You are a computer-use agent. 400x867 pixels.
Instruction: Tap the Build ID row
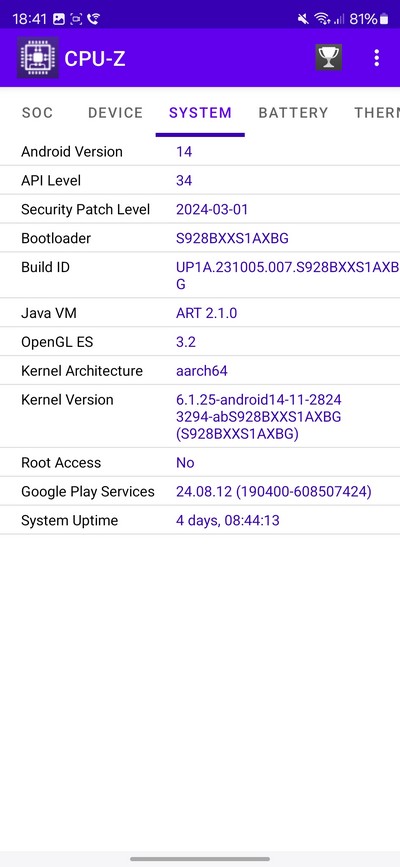200,275
